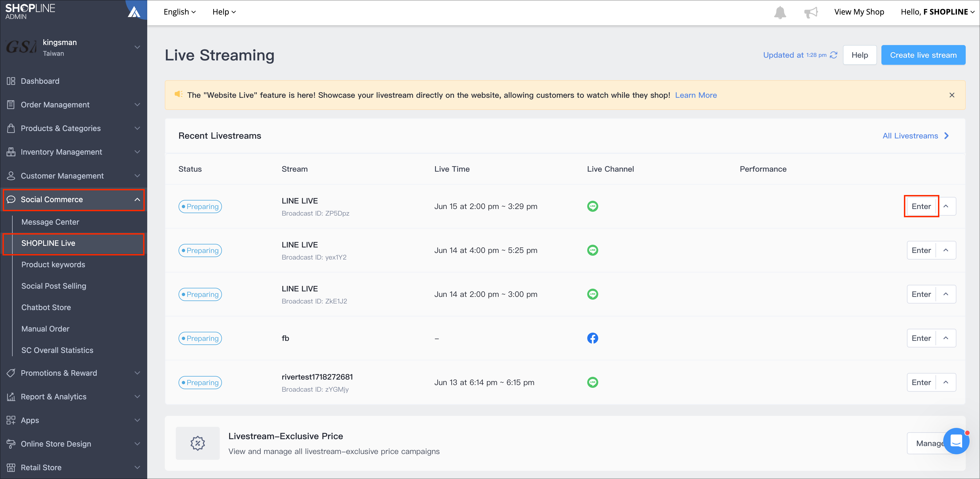980x479 pixels.
Task: Open the announcements megaphone icon
Action: tap(811, 12)
